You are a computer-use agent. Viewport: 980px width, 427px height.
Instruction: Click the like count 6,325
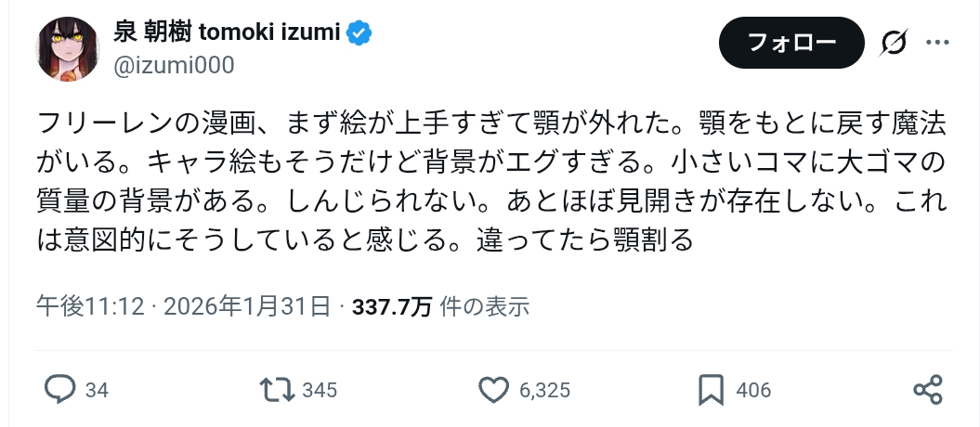(544, 391)
